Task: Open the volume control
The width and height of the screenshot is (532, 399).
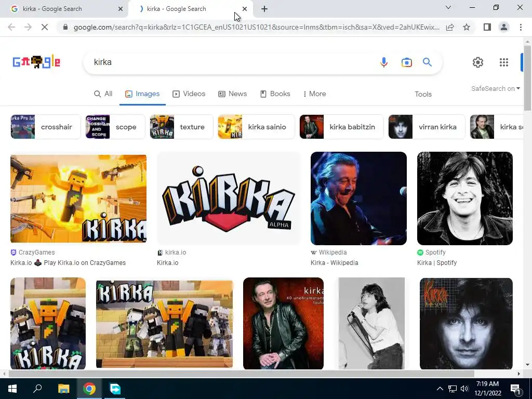Action: click(x=464, y=389)
